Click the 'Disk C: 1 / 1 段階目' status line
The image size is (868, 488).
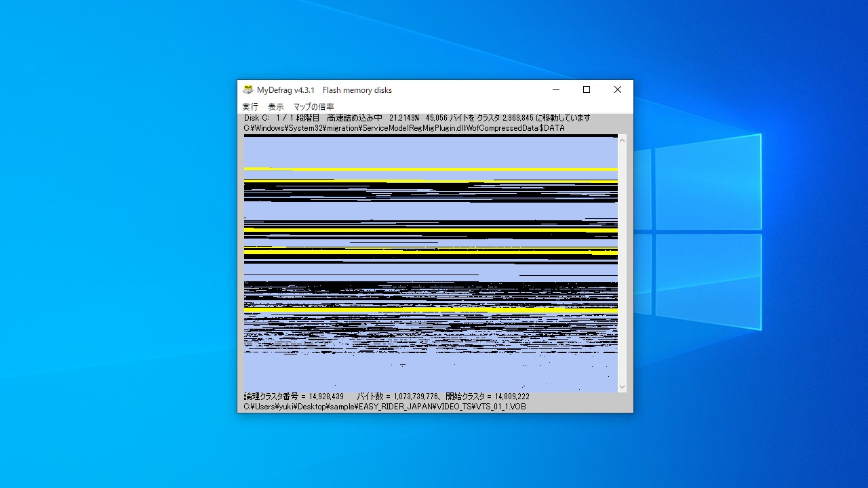[x=417, y=118]
